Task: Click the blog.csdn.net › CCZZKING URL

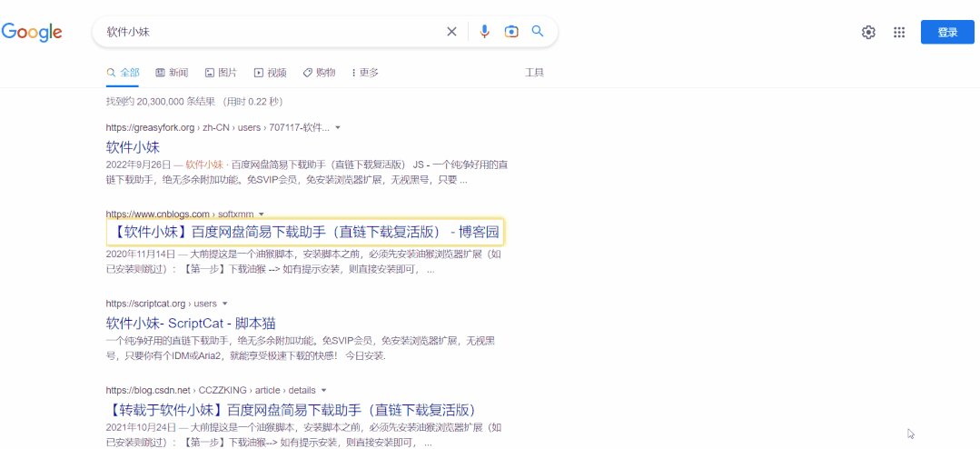Action: click(x=211, y=390)
